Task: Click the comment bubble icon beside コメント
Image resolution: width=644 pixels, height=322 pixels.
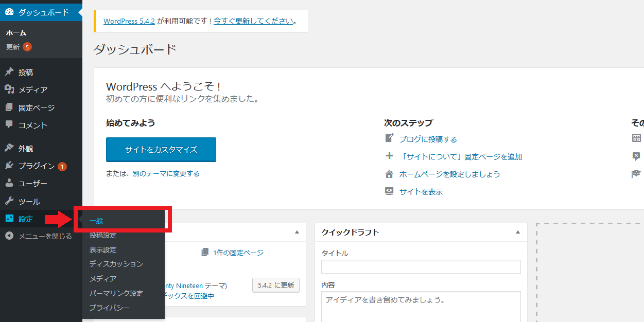Action: pos(9,125)
